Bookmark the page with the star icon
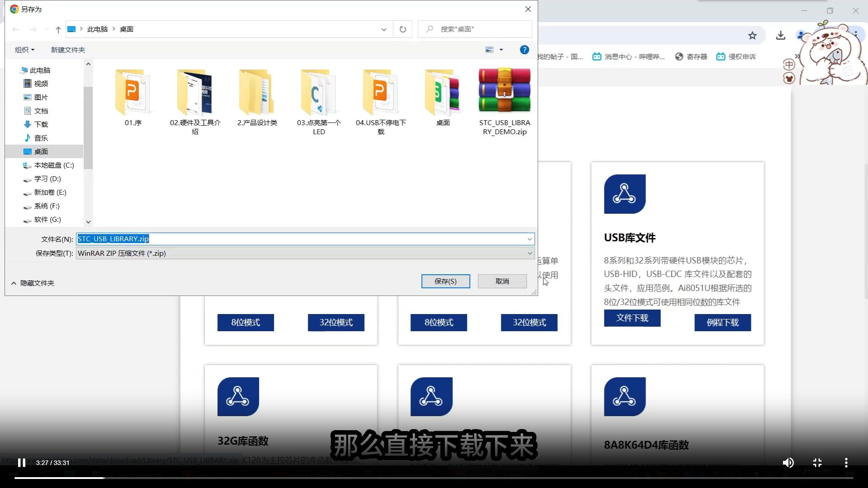The height and width of the screenshot is (488, 868). [752, 35]
